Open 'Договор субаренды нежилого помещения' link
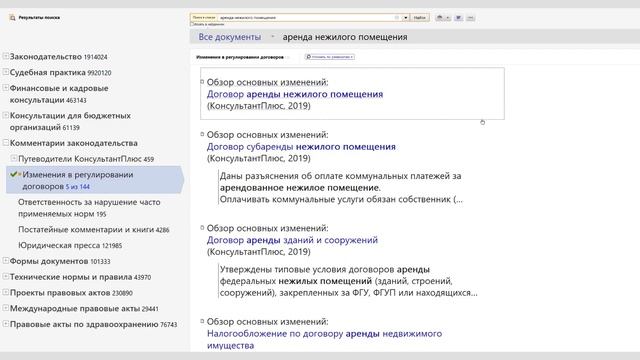This screenshot has height=360, width=640. coord(301,147)
